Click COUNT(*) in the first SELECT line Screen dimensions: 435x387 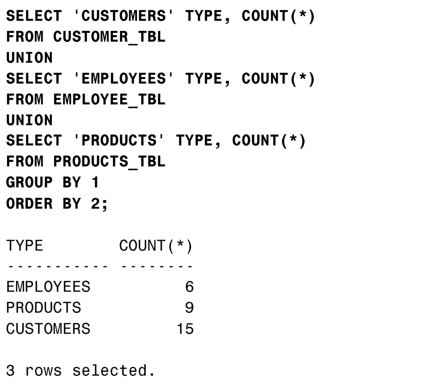pyautogui.click(x=278, y=16)
